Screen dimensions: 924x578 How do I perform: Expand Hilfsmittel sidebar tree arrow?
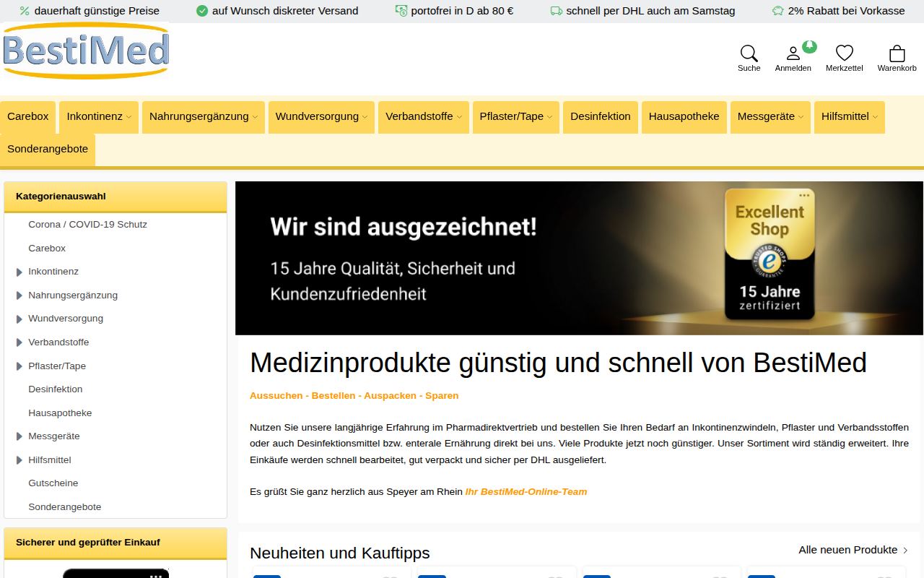(19, 460)
